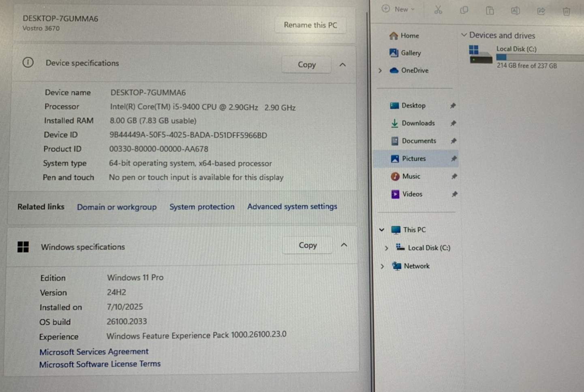Click the Rename icon in File Explorer toolbar

coord(515,11)
